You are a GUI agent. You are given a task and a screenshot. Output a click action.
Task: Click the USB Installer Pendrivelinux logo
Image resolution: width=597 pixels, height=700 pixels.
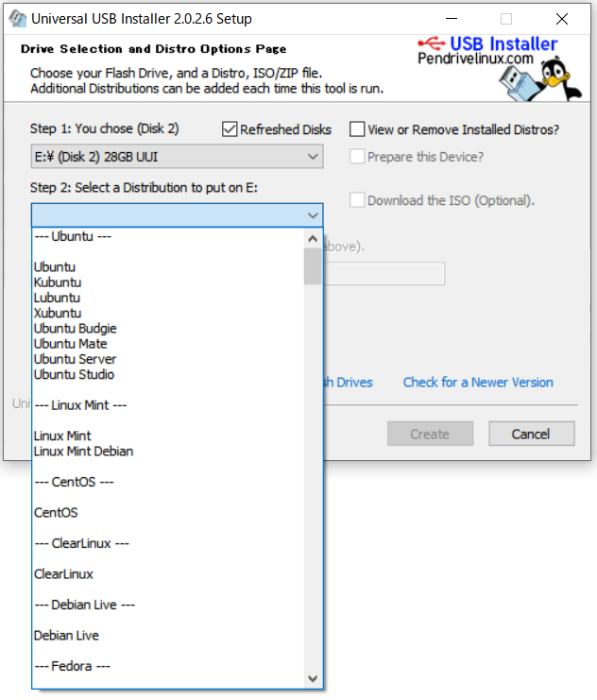(487, 51)
